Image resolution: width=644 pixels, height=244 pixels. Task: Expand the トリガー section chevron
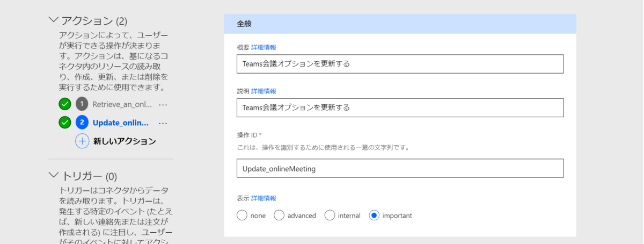pyautogui.click(x=53, y=175)
